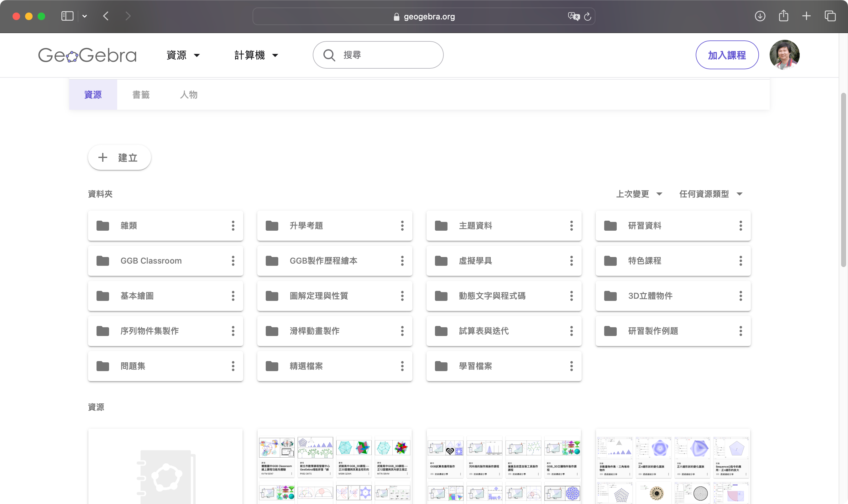Open more options for GGB Classroom folder
The width and height of the screenshot is (848, 504).
pyautogui.click(x=233, y=260)
